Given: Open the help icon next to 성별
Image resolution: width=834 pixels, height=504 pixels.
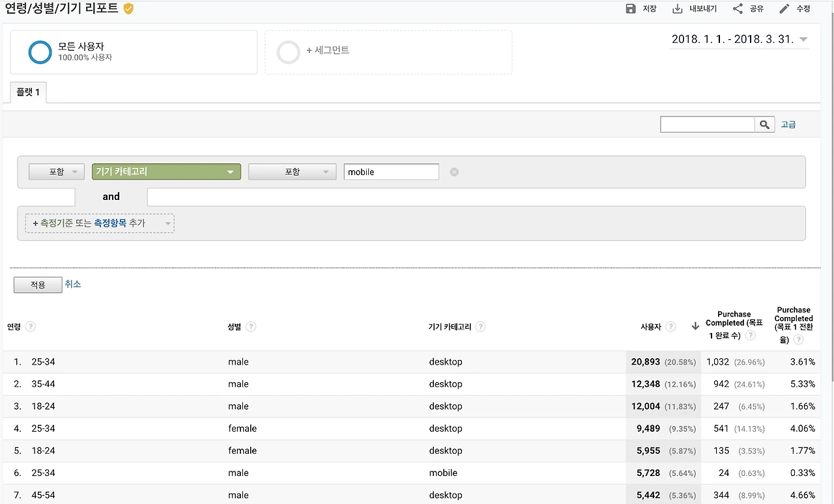Looking at the screenshot, I should click(x=251, y=327).
